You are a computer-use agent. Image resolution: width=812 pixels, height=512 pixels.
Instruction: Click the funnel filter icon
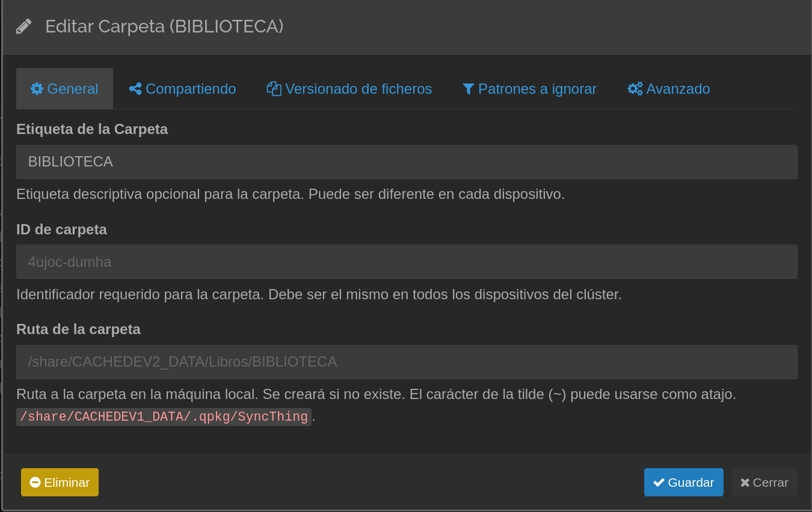[468, 89]
